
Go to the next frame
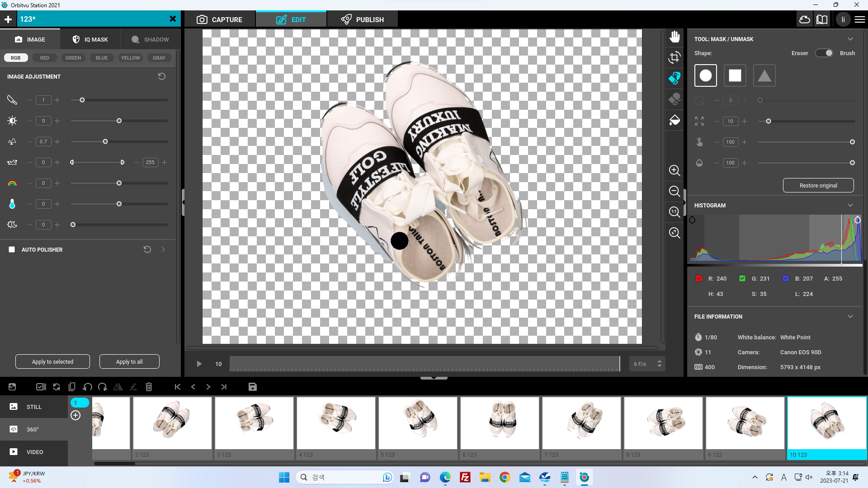[208, 387]
